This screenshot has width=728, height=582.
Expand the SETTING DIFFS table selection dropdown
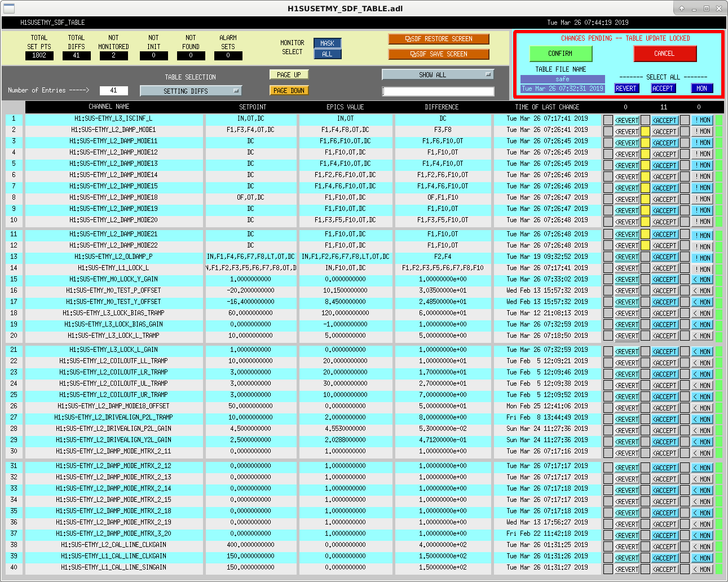[x=191, y=91]
